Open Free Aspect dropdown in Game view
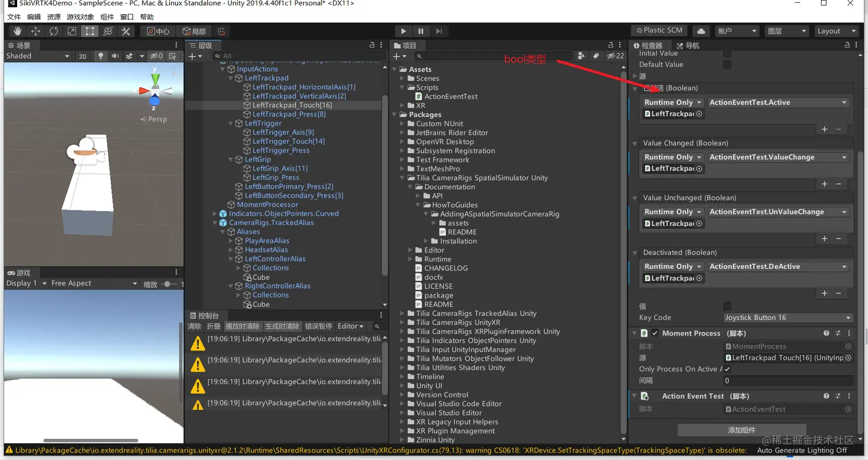The height and width of the screenshot is (460, 868). pos(94,283)
